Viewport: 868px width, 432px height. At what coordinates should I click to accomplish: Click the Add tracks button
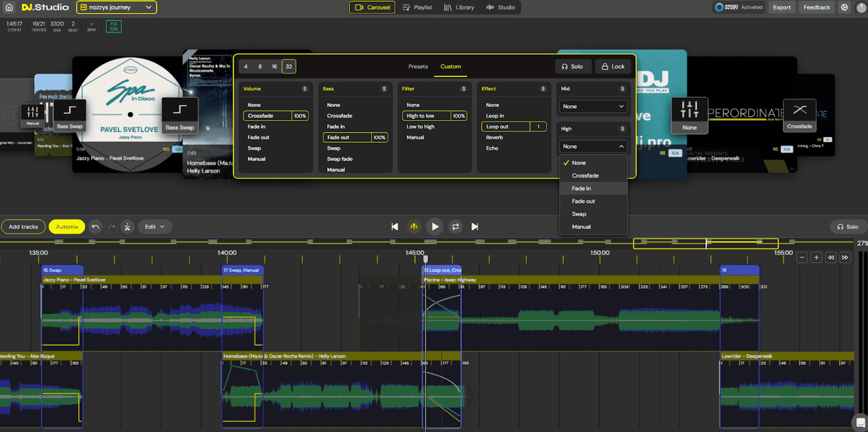pyautogui.click(x=23, y=227)
